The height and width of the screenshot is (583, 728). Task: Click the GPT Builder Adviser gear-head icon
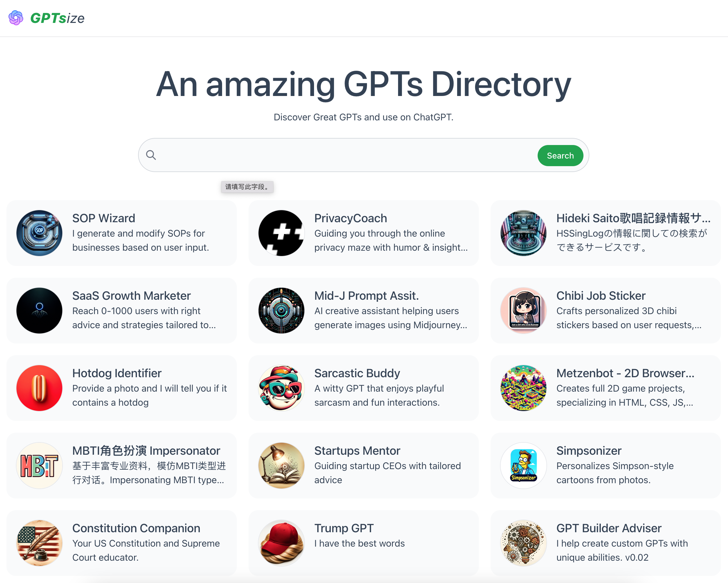click(x=523, y=543)
